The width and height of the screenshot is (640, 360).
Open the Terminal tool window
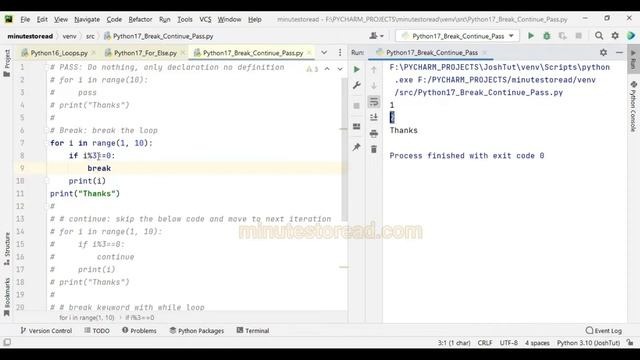point(253,331)
